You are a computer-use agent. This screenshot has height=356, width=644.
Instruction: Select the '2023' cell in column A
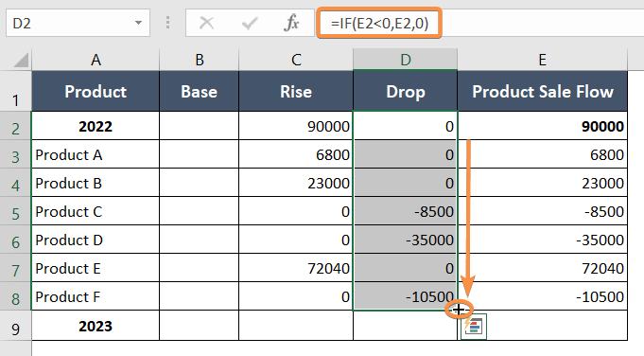pos(96,326)
